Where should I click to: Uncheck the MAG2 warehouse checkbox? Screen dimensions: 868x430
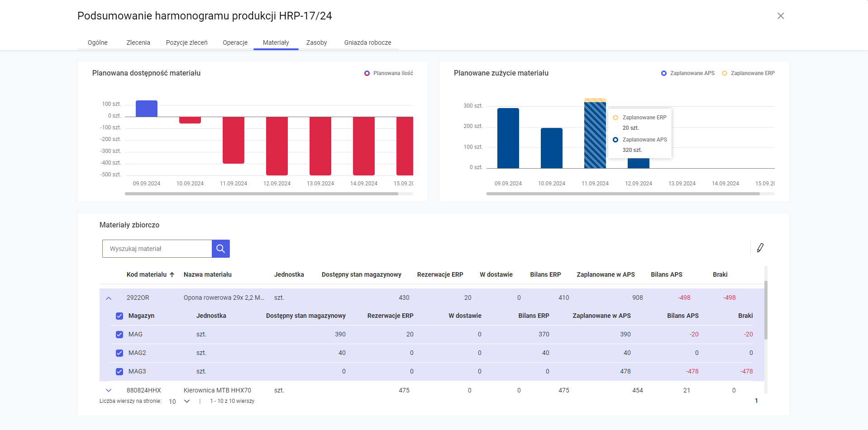point(119,353)
